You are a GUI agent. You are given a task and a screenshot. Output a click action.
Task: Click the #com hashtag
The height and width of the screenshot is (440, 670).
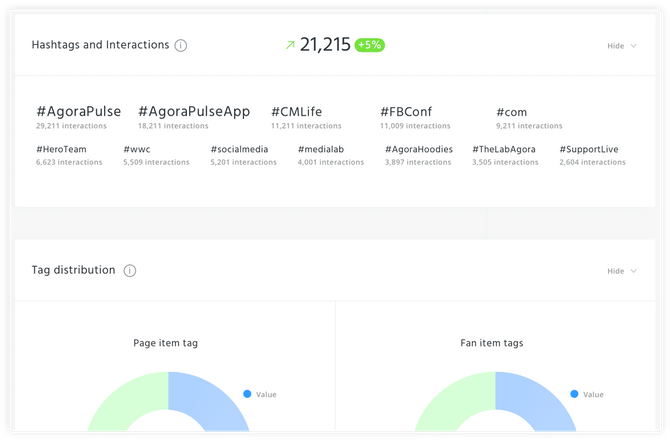tap(511, 112)
